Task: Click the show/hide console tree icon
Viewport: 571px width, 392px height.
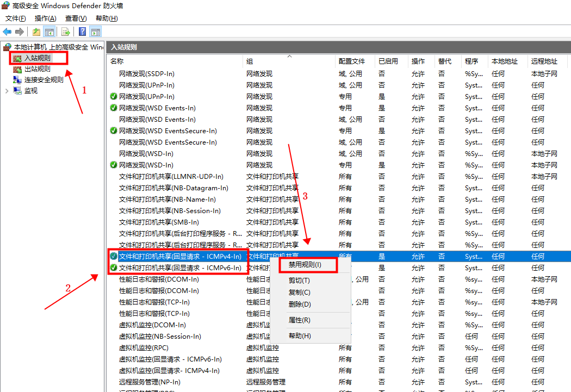Action: 49,32
